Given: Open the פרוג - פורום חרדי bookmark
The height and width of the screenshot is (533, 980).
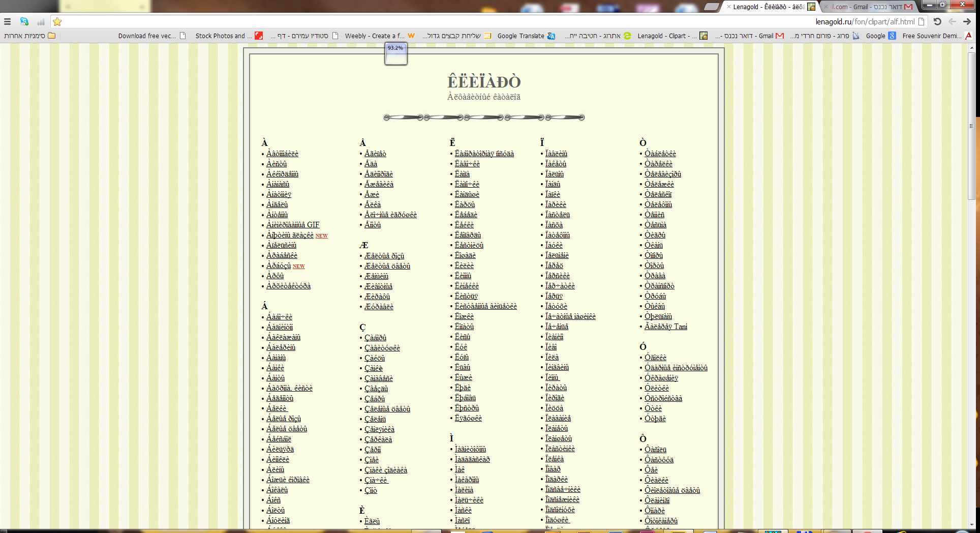Looking at the screenshot, I should click(x=824, y=36).
